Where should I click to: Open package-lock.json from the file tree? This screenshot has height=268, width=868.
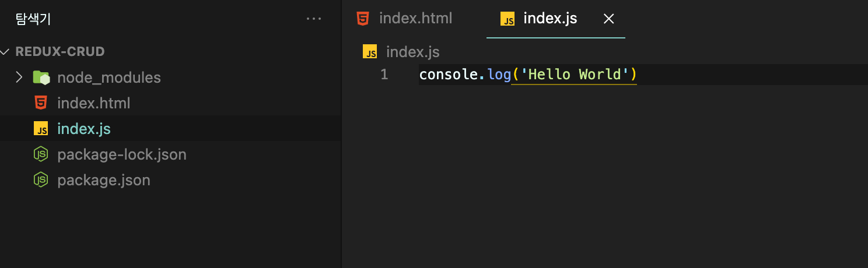coord(121,154)
